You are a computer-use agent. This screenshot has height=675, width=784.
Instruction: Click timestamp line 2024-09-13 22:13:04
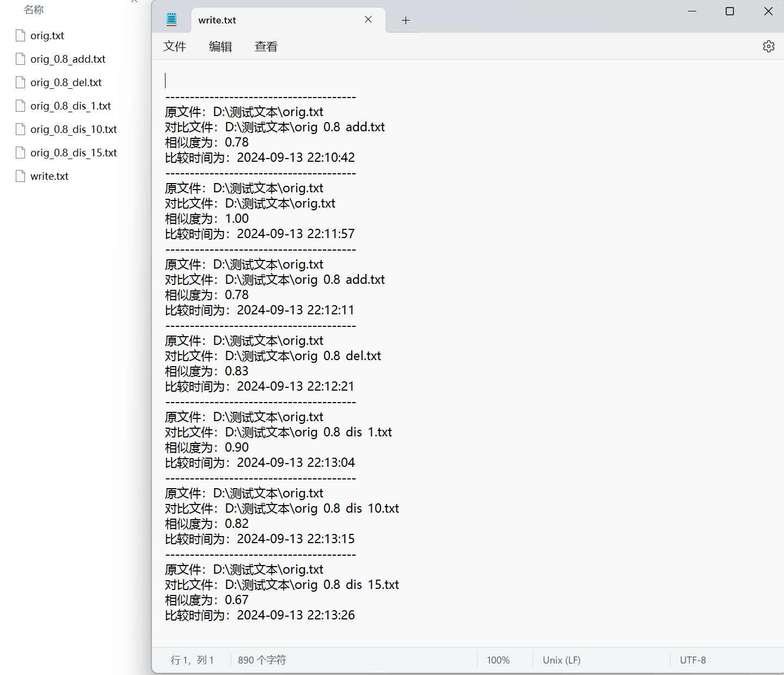click(x=260, y=463)
